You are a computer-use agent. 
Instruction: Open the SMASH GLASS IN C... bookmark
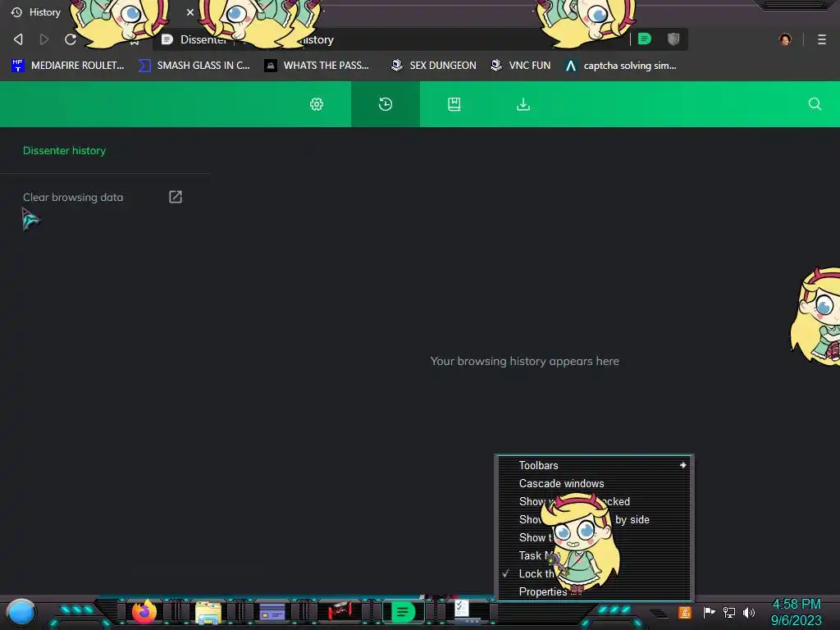(x=194, y=66)
